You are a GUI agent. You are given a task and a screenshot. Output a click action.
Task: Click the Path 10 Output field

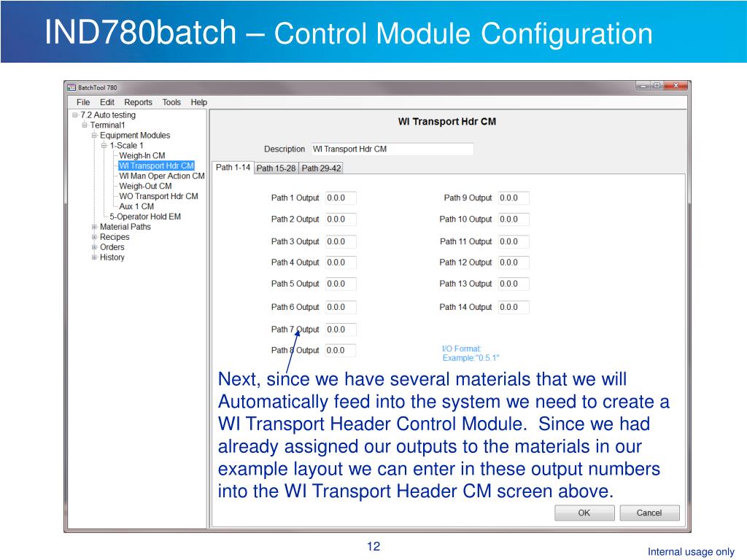tap(514, 219)
